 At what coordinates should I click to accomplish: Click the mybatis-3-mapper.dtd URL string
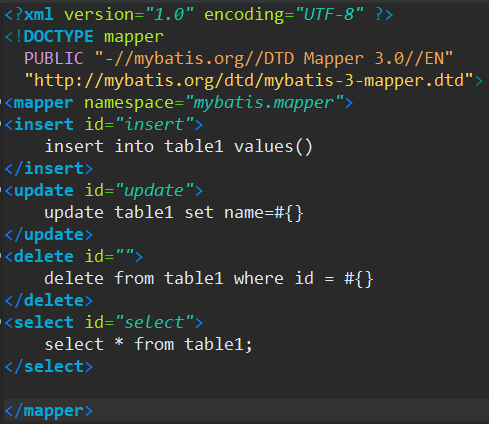249,80
